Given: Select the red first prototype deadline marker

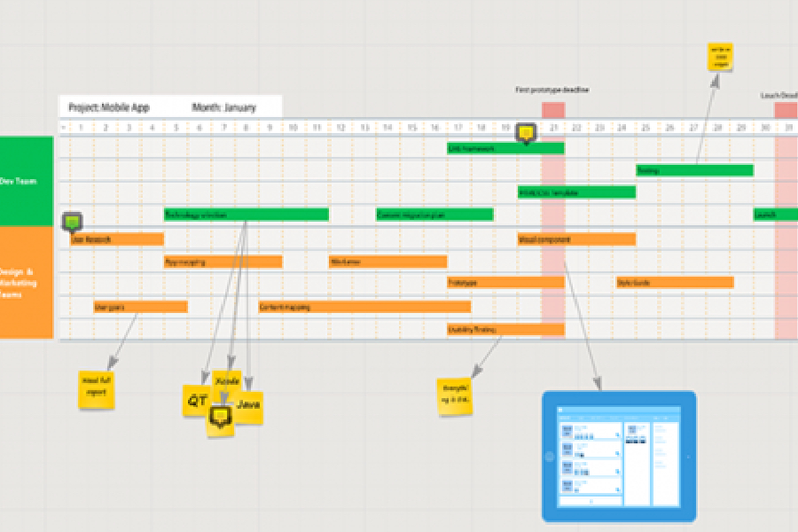Looking at the screenshot, I should point(553,110).
